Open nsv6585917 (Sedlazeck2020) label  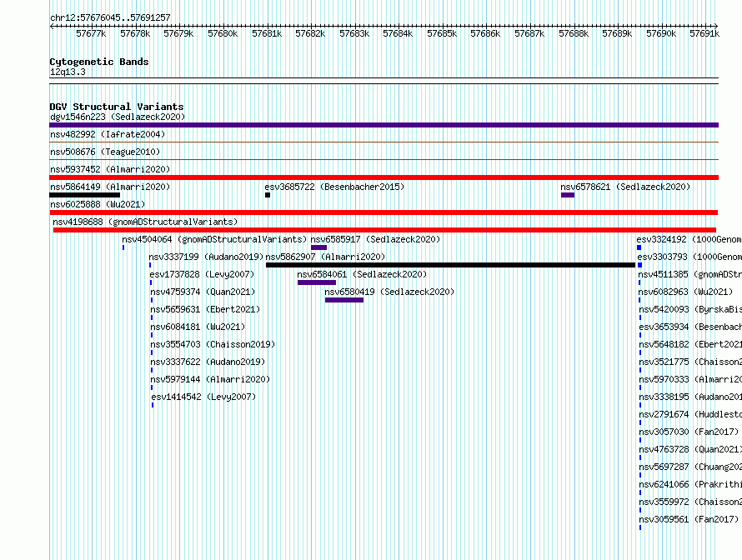(375, 239)
